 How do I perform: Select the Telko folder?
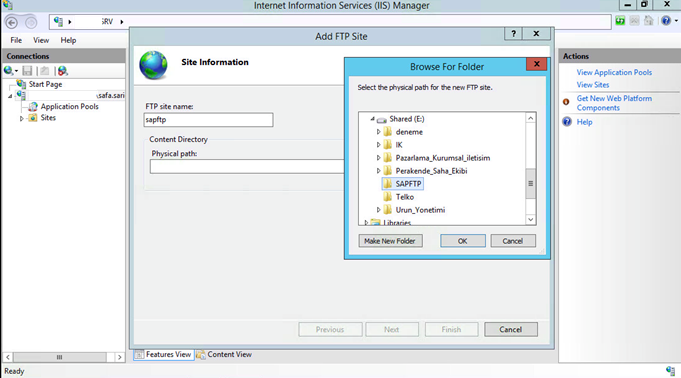pyautogui.click(x=404, y=197)
